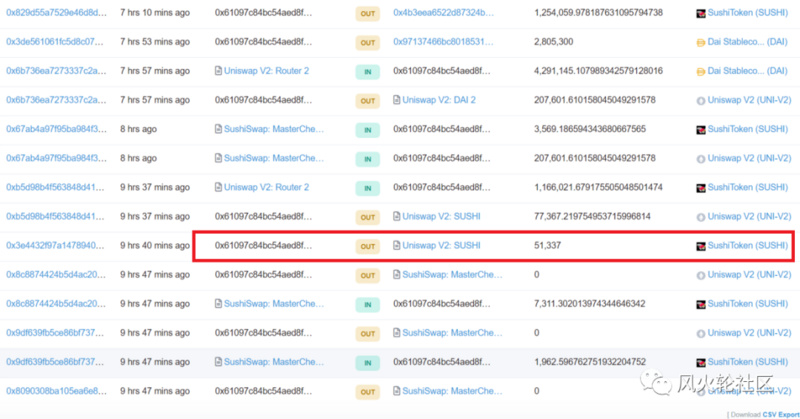Click the amount value '2,805,300'
This screenshot has height=419, width=800.
click(x=554, y=42)
